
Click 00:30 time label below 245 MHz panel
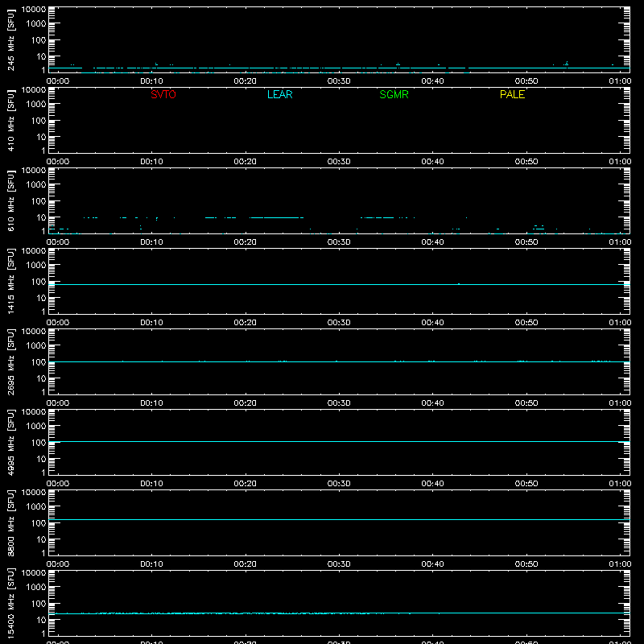click(x=339, y=81)
